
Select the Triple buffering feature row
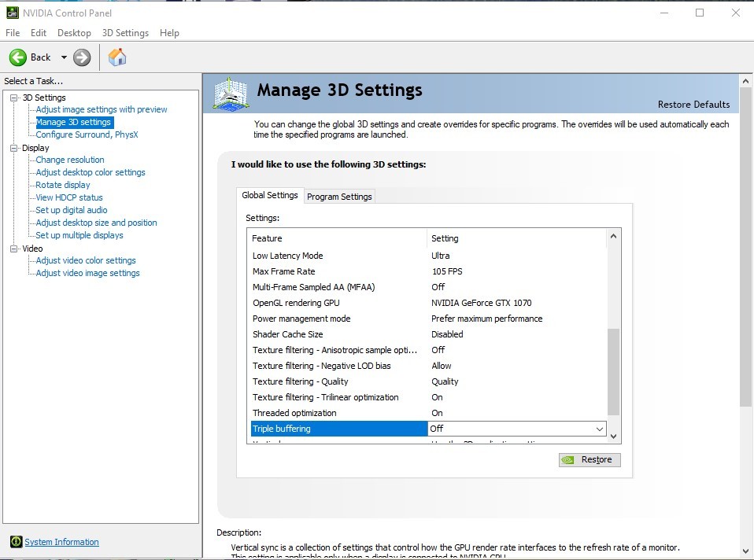[339, 429]
